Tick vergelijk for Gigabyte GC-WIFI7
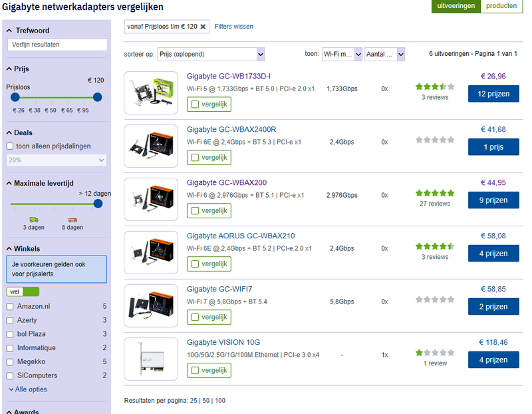This screenshot has width=532, height=414. 195,317
